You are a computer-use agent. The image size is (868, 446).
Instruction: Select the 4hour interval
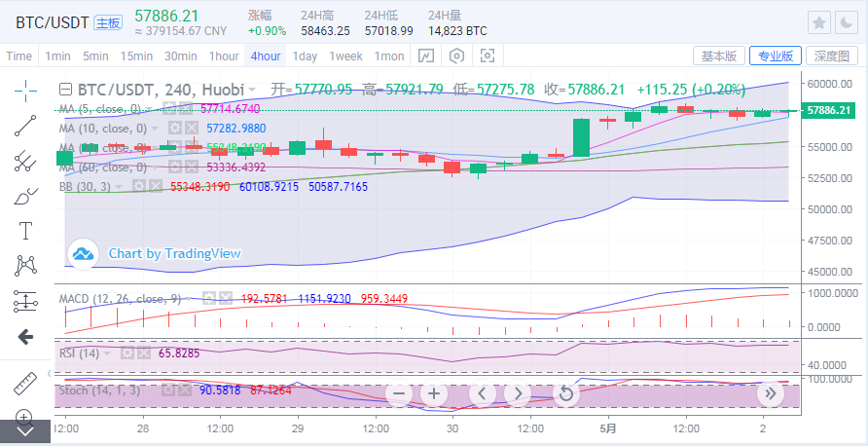(x=265, y=56)
